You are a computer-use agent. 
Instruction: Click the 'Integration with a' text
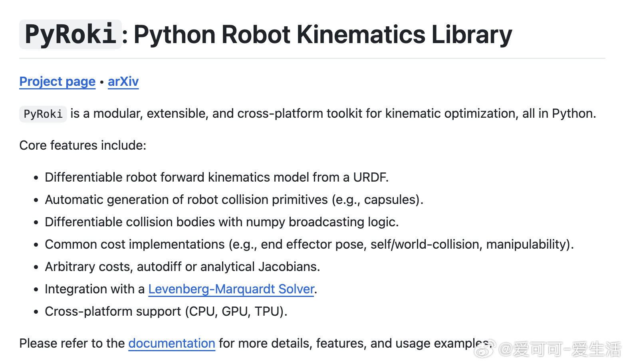[x=95, y=289]
